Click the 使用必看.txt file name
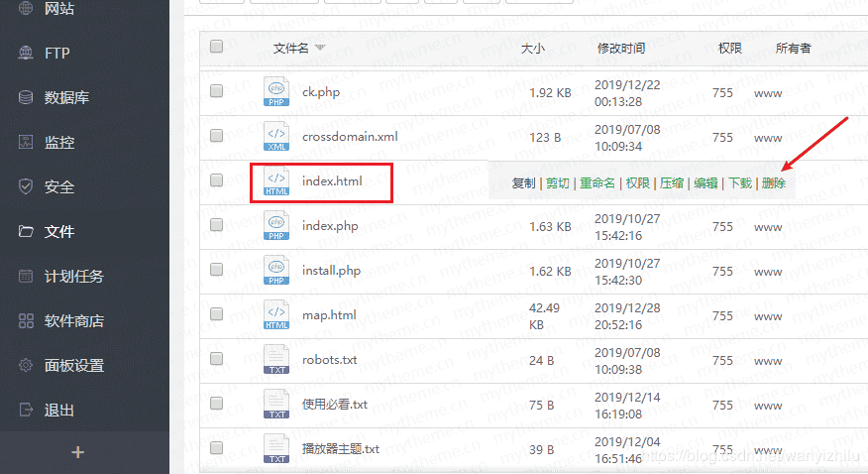 tap(334, 405)
